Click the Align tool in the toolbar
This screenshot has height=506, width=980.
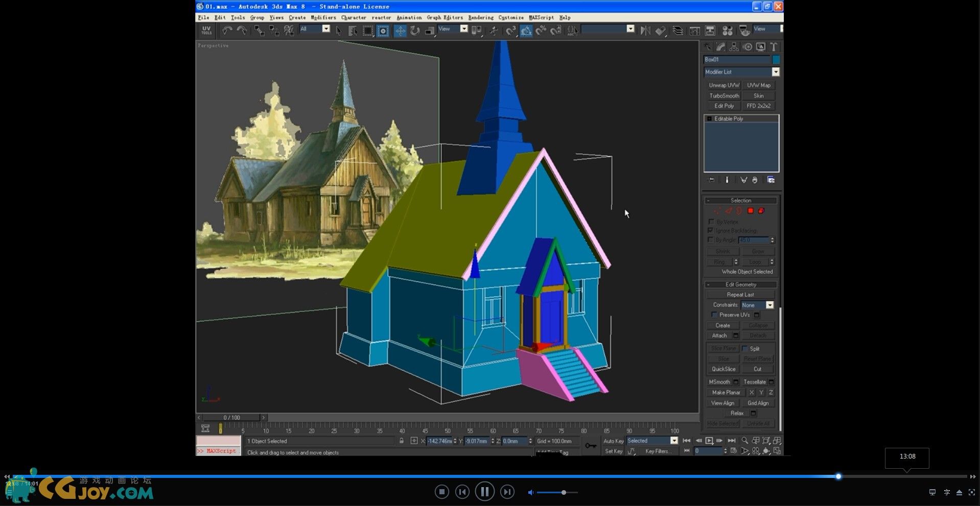(661, 31)
